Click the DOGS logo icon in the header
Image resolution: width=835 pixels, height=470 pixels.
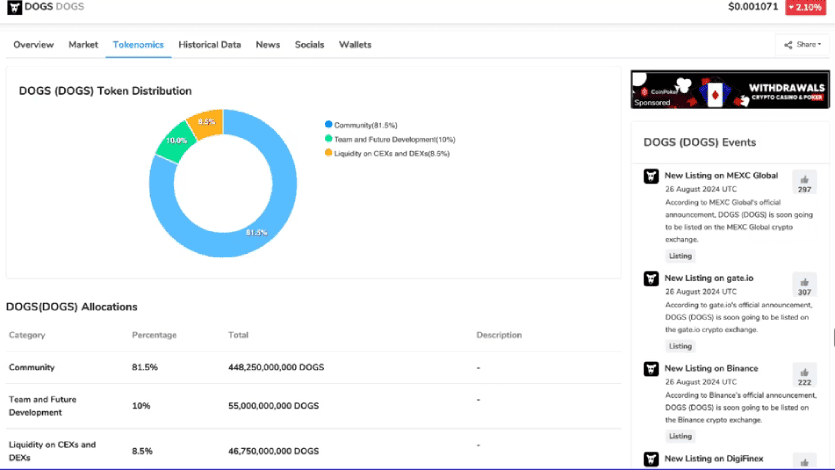pos(14,7)
